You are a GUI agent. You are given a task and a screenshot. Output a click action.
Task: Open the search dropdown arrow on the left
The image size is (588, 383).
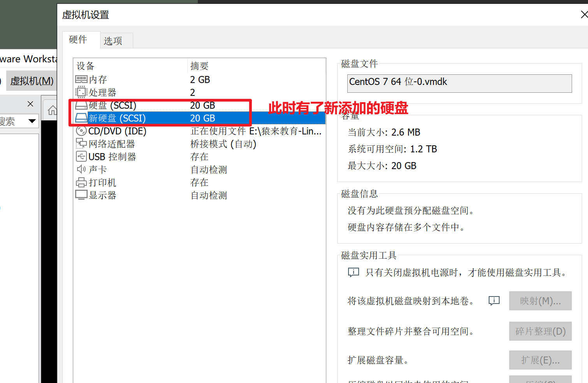(32, 121)
